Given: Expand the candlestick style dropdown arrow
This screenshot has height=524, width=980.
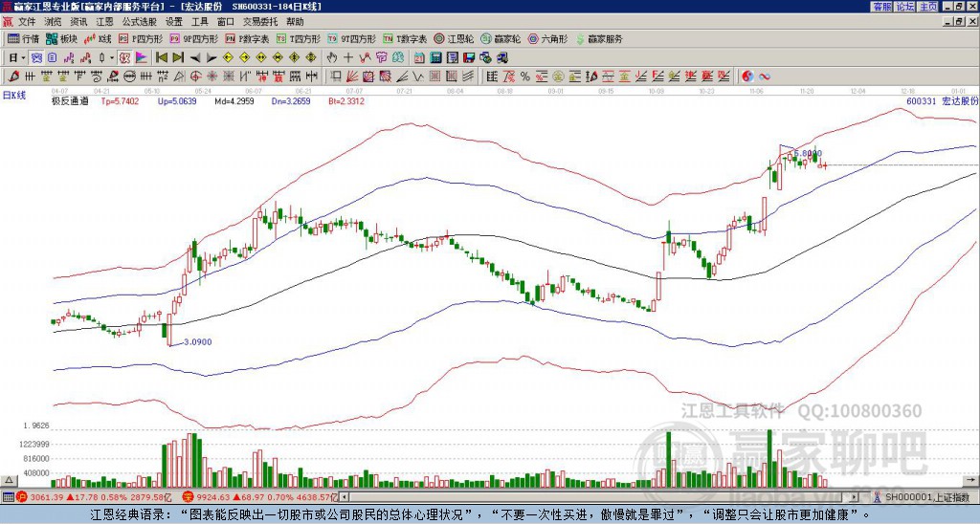Looking at the screenshot, I should click(112, 58).
